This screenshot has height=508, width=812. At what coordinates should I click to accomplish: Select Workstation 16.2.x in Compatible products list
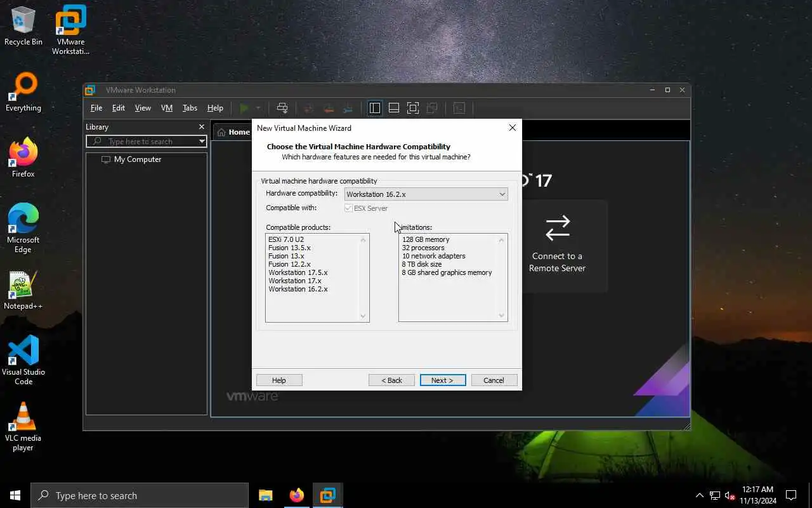298,289
